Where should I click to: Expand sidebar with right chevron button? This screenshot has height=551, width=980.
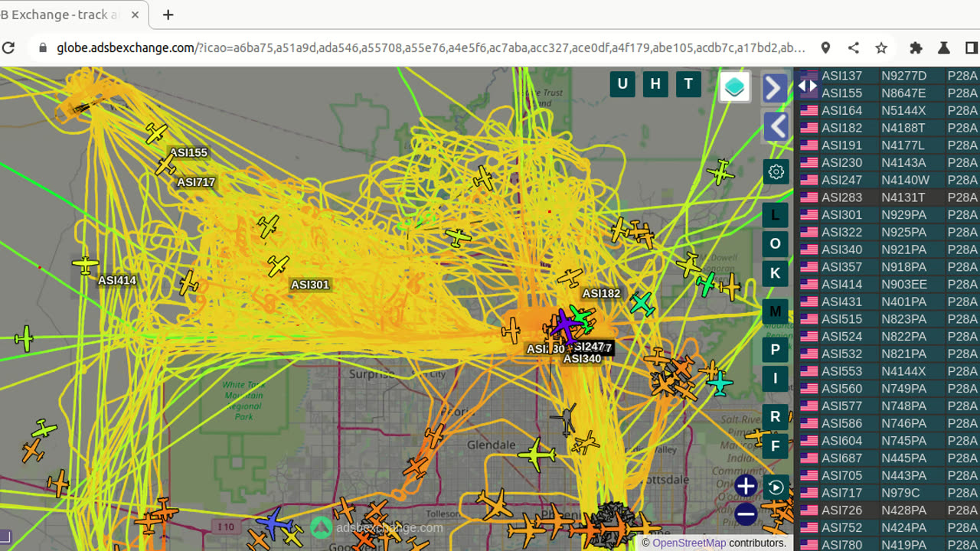tap(774, 88)
